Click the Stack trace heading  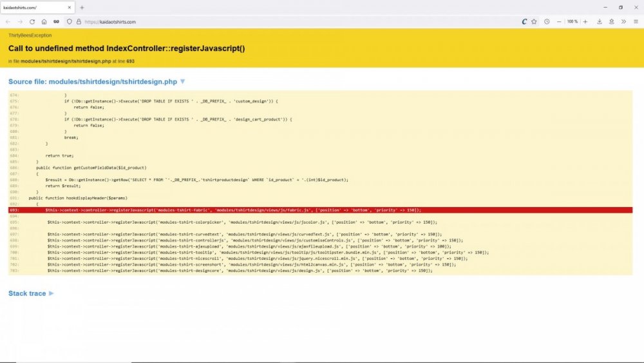[27, 293]
